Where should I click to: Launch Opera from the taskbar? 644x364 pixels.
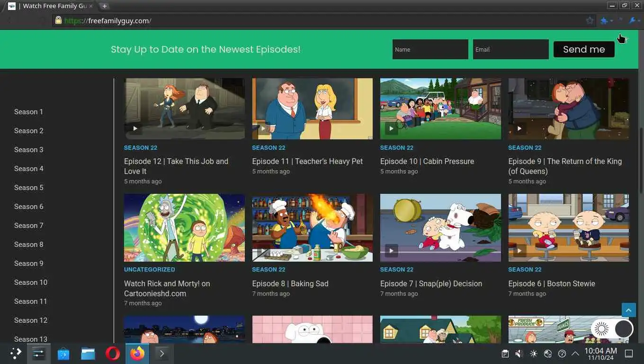click(113, 354)
